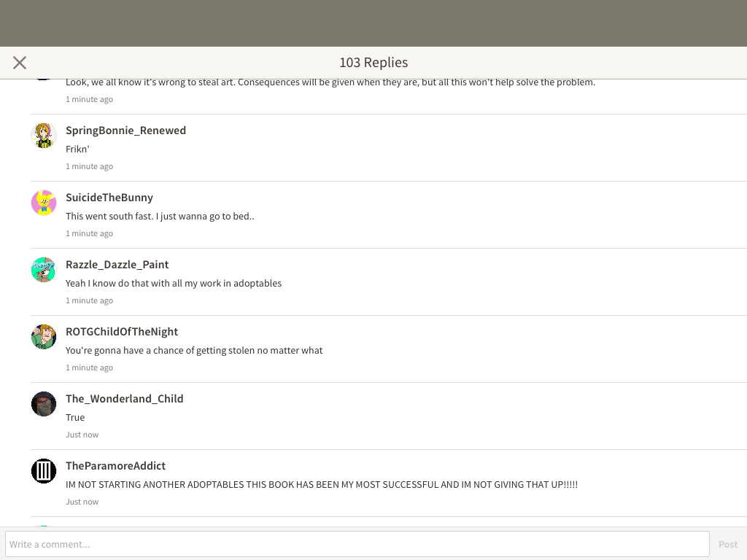Viewport: 747px width, 560px height.
Task: Select comment "Look, we all know it's wrong"
Action: point(330,82)
